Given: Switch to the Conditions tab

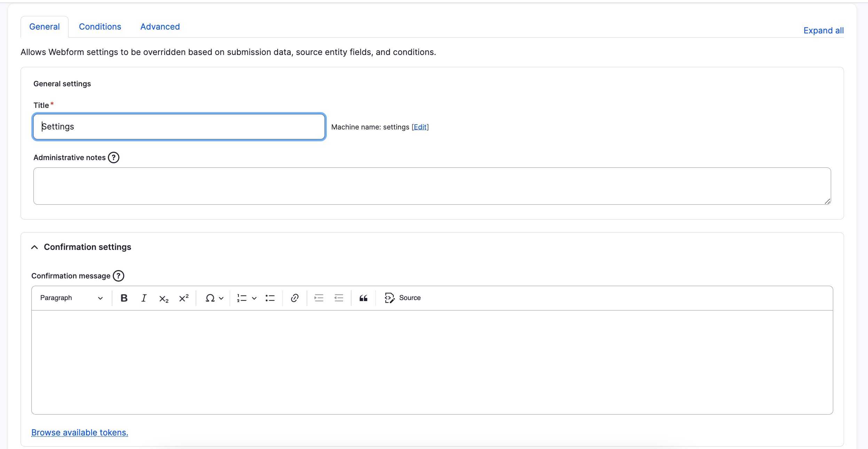Looking at the screenshot, I should tap(100, 27).
